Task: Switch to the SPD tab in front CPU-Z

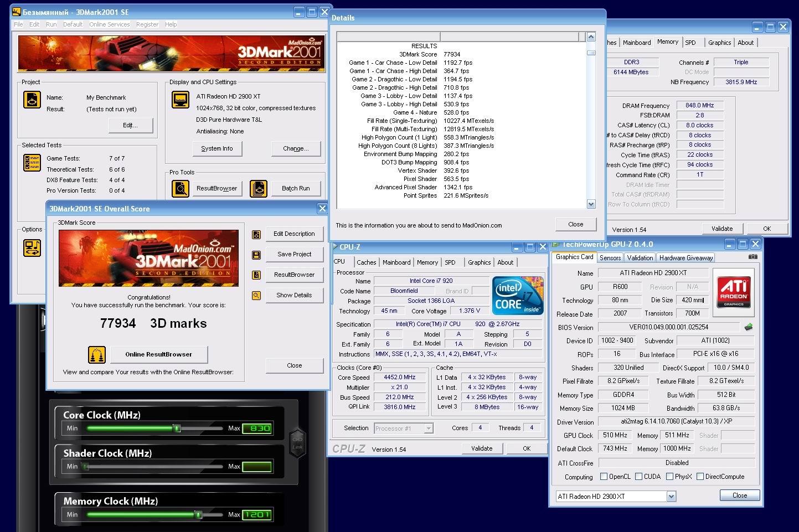Action: [x=450, y=262]
